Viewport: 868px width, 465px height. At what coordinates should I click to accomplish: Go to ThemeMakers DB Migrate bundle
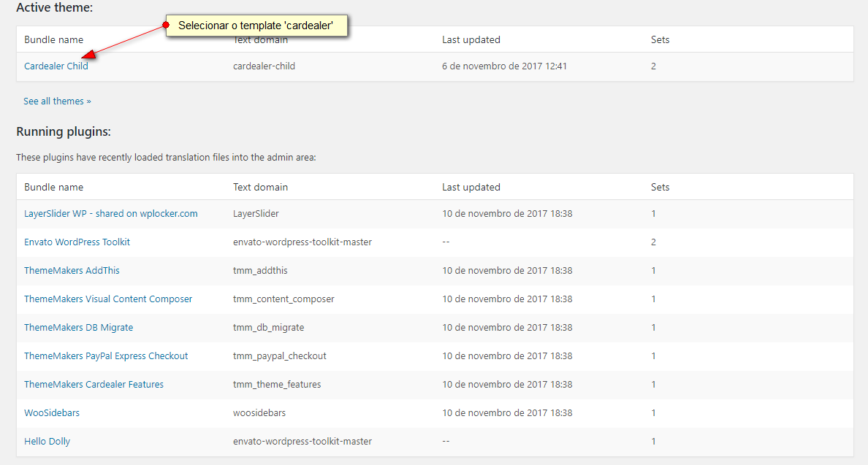point(78,328)
